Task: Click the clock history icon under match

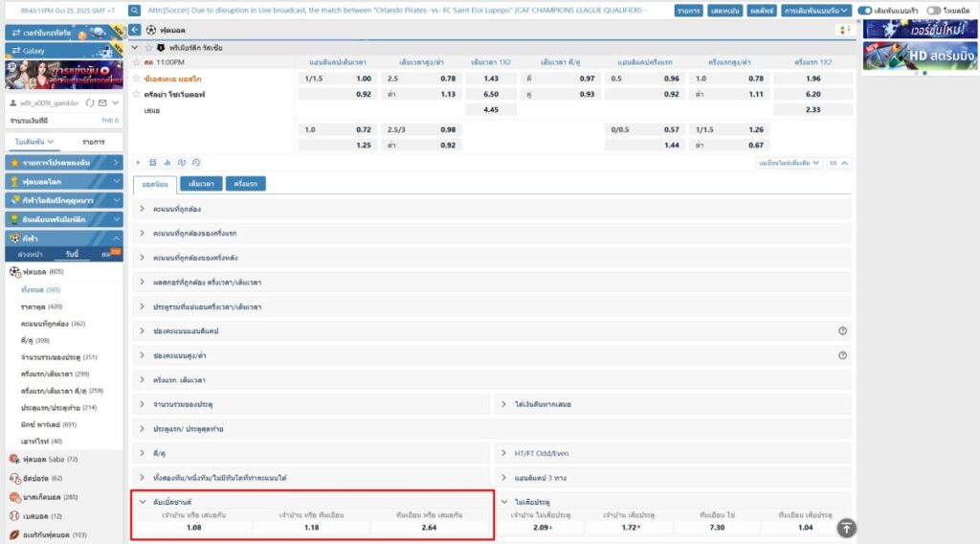Action: (195, 163)
